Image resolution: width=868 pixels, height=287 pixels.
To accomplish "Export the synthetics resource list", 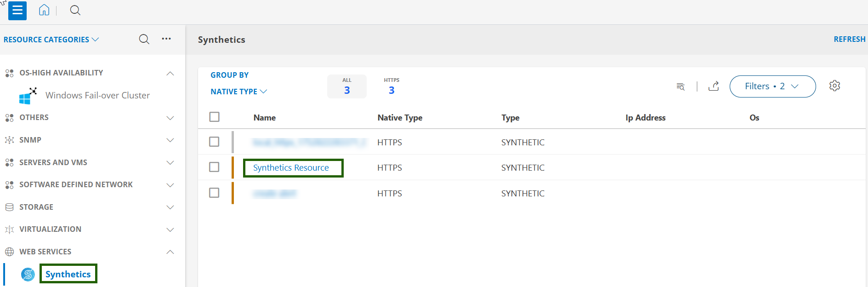I will 714,86.
